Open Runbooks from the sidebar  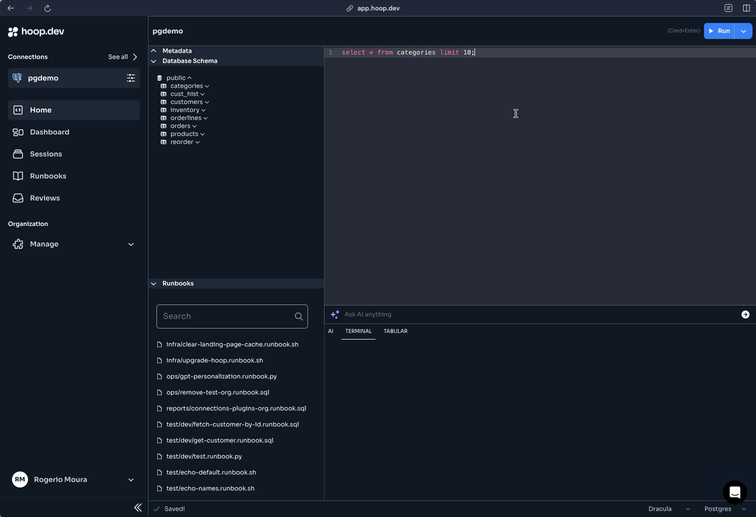[x=47, y=176]
